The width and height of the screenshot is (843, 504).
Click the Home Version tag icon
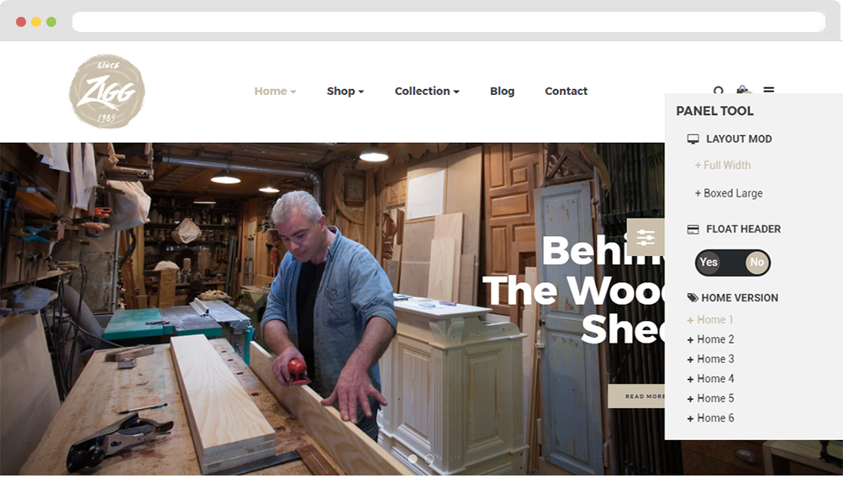click(693, 297)
